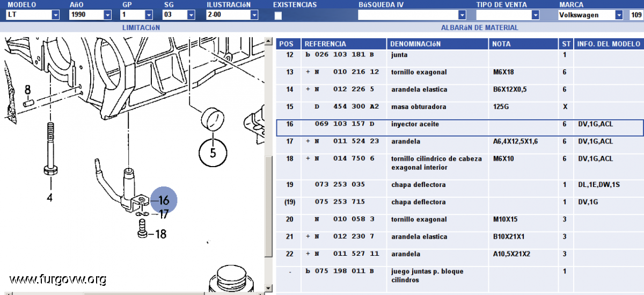Switch to the ALBARáN DE MATERIAL tab
The width and height of the screenshot is (644, 295).
[479, 27]
